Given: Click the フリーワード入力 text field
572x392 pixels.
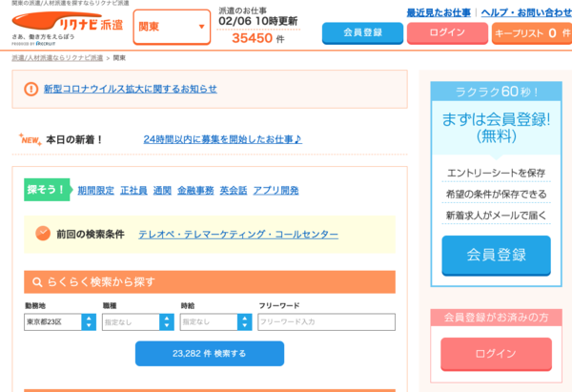Looking at the screenshot, I should pos(326,322).
